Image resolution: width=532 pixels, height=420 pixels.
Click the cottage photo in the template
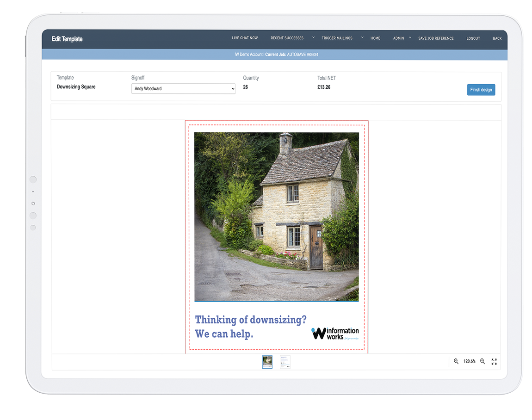click(276, 216)
